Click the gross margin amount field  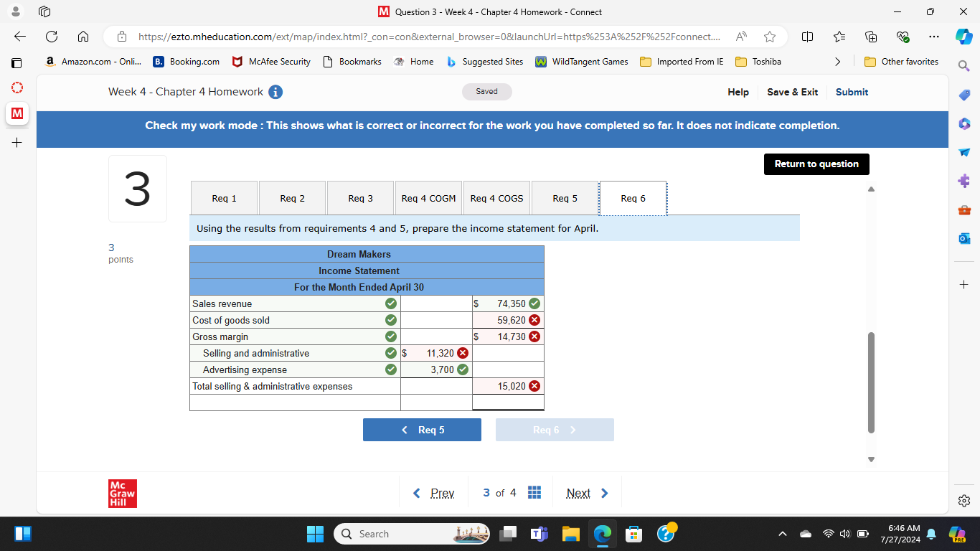pyautogui.click(x=508, y=336)
